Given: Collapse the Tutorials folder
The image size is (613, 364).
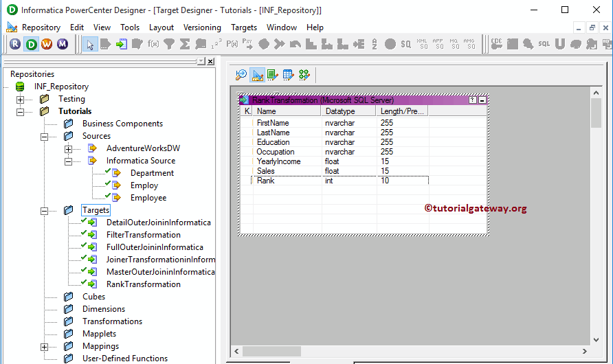Looking at the screenshot, I should coord(21,112).
